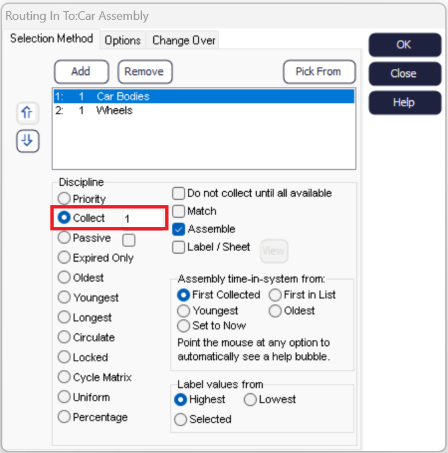Switch to the Change Over tab

pos(183,40)
